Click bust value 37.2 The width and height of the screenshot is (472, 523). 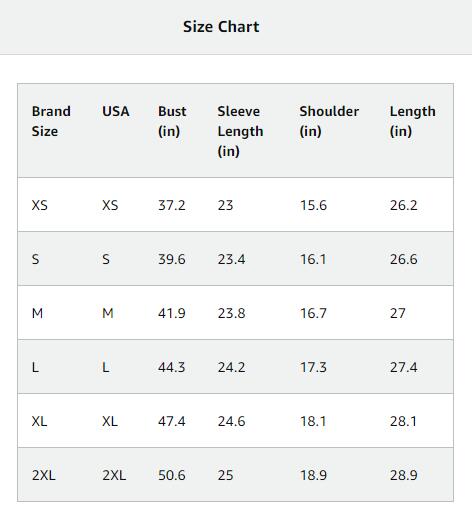point(172,205)
